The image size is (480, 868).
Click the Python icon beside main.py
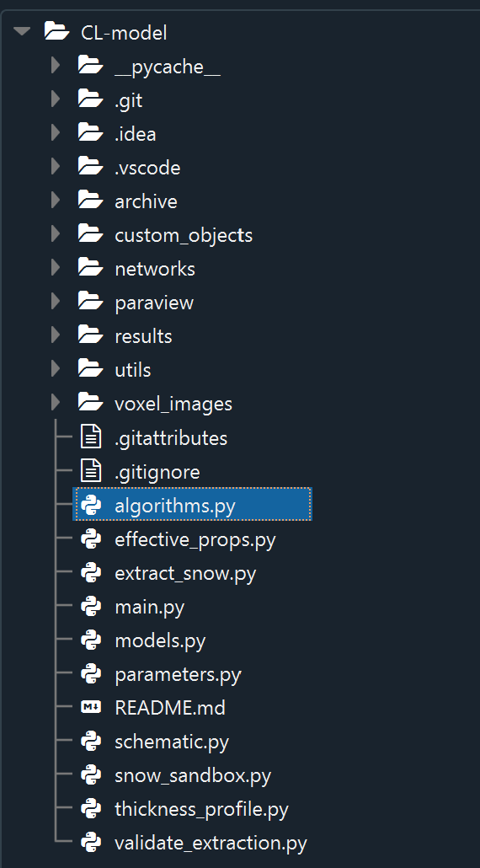pyautogui.click(x=91, y=606)
